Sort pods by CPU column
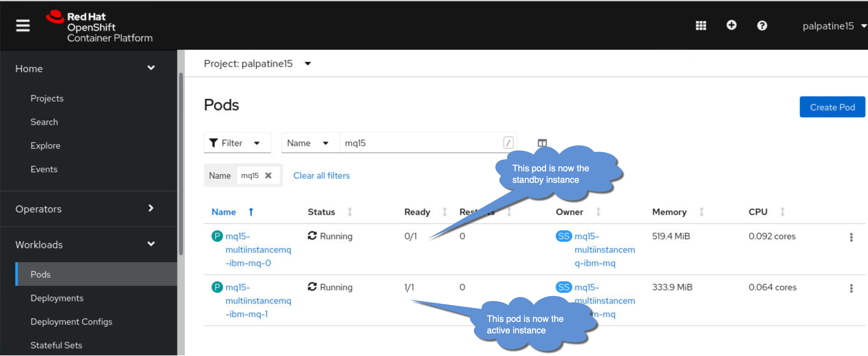868x356 pixels. pyautogui.click(x=767, y=212)
